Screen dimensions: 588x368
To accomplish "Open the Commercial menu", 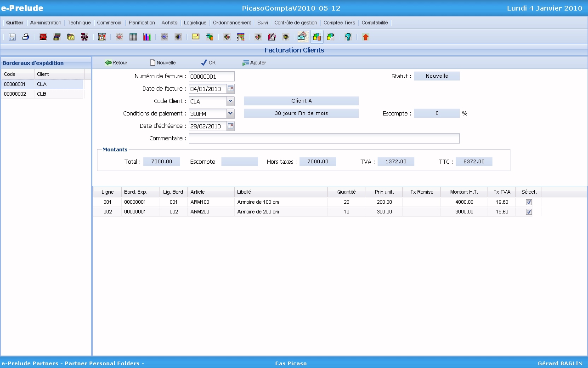I will pos(110,23).
